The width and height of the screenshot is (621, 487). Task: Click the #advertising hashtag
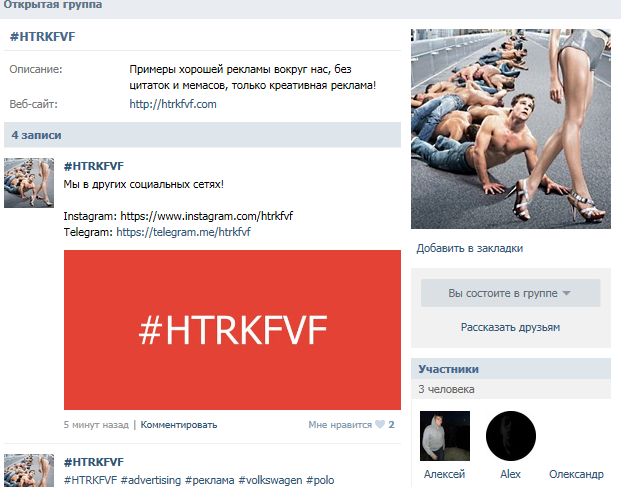(150, 480)
